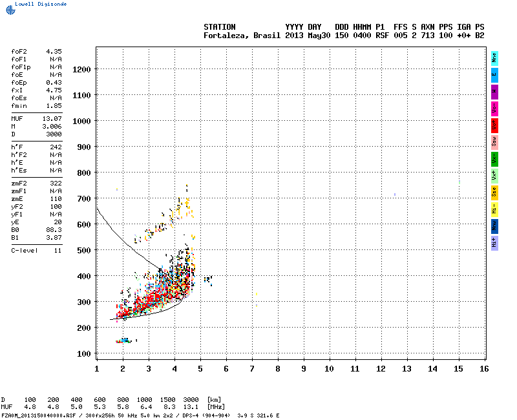The width and height of the screenshot is (517, 420).
Task: Select the dark green Vx- legend swatch
Action: 494,159
